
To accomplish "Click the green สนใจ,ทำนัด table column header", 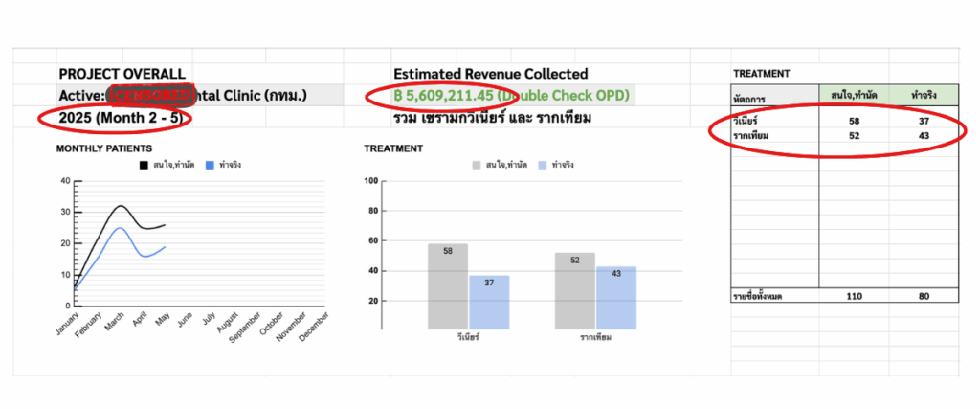I will pyautogui.click(x=853, y=95).
